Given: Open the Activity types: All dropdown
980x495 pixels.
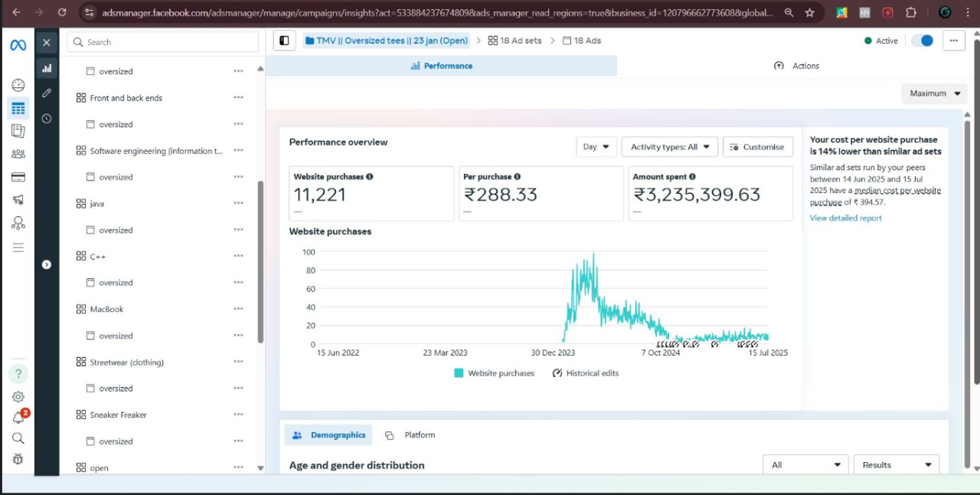Looking at the screenshot, I should pos(669,146).
